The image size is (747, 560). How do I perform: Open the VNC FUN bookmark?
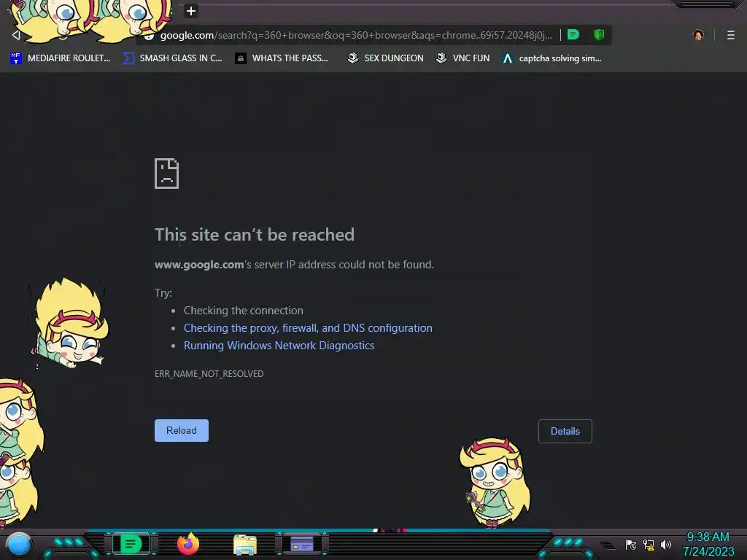462,58
